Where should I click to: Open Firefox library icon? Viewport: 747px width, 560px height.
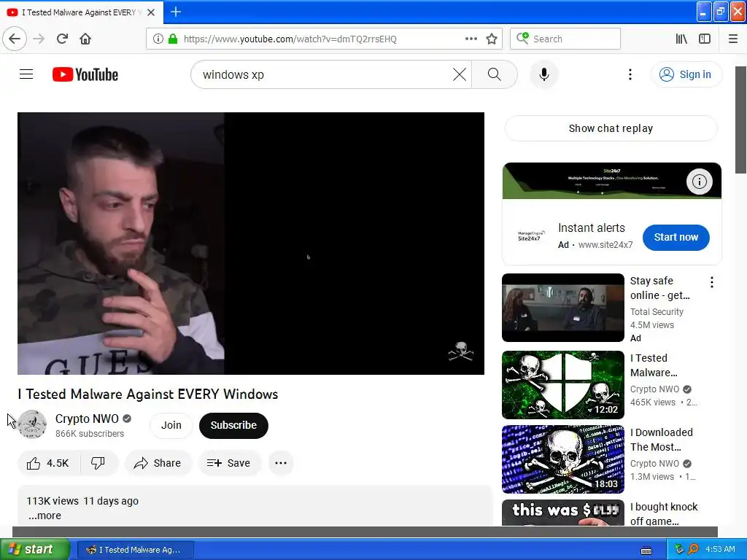pos(681,39)
